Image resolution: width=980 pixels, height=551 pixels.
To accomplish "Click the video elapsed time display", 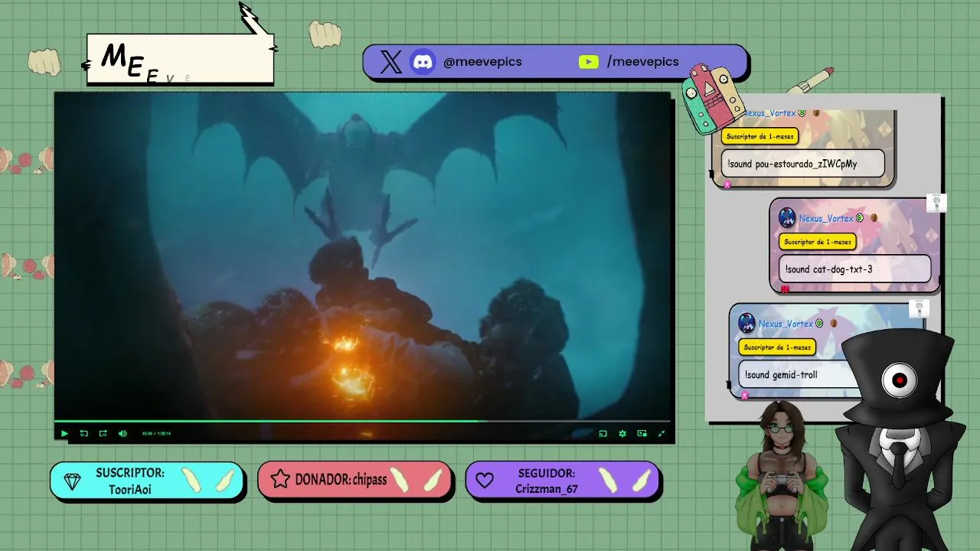I will point(156,433).
